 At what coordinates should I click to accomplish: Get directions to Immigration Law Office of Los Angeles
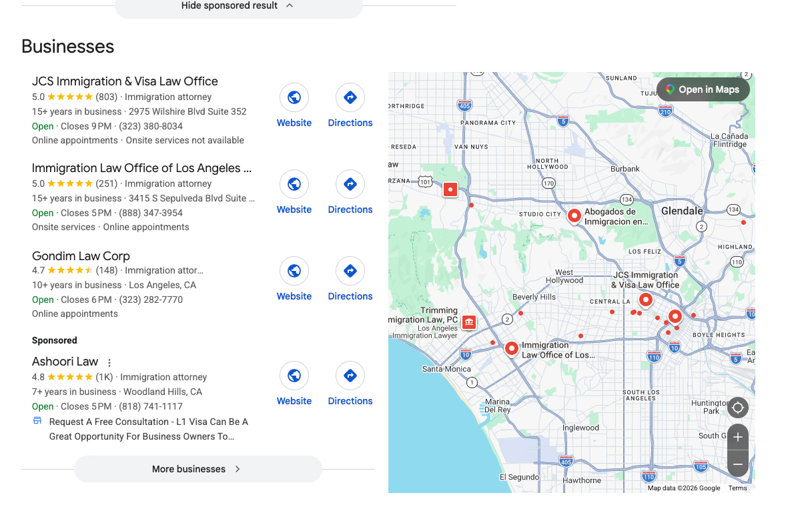(x=350, y=184)
